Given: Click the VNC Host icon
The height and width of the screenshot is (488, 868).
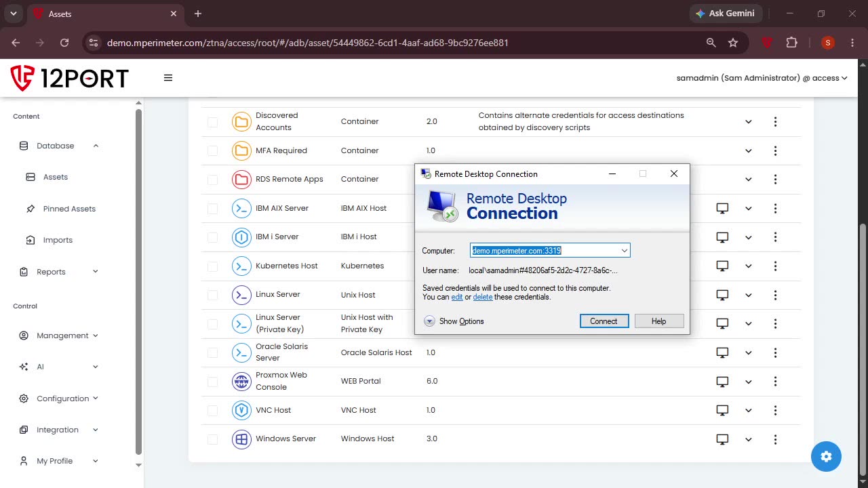Looking at the screenshot, I should point(241,410).
